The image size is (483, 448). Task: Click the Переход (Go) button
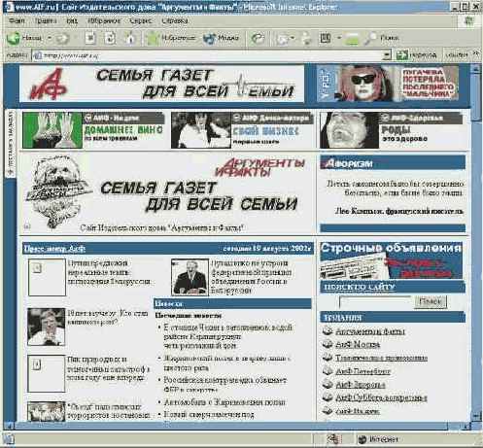coord(417,55)
